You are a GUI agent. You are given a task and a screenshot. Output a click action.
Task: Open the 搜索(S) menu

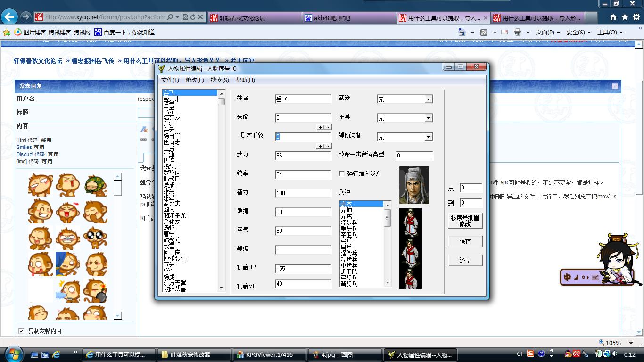(219, 80)
